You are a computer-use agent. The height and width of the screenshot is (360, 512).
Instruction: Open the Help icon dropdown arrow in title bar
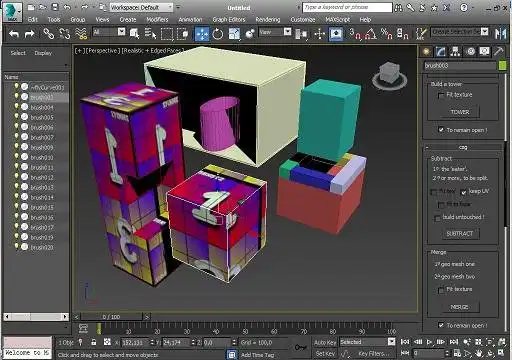(473, 7)
